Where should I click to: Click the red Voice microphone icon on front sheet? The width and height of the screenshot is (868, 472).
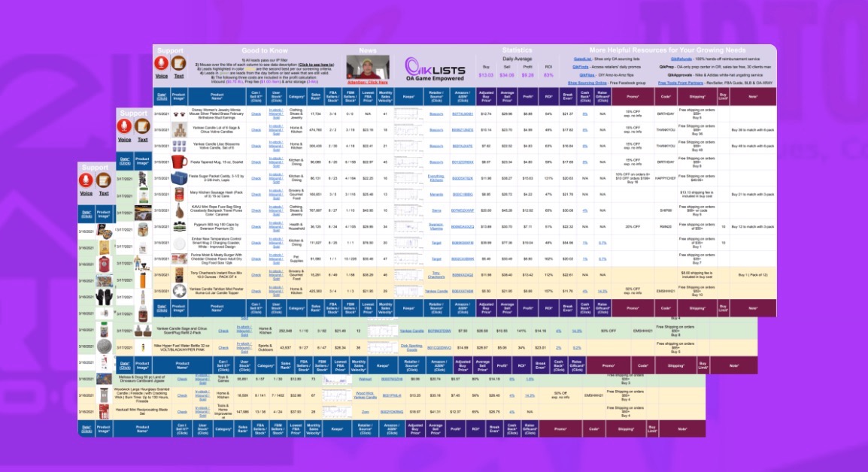(x=162, y=64)
